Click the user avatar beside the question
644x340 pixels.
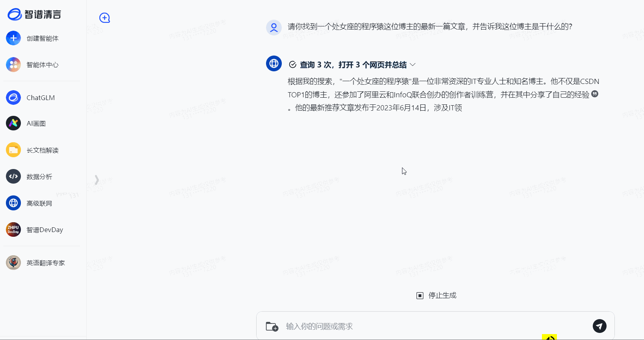point(274,28)
